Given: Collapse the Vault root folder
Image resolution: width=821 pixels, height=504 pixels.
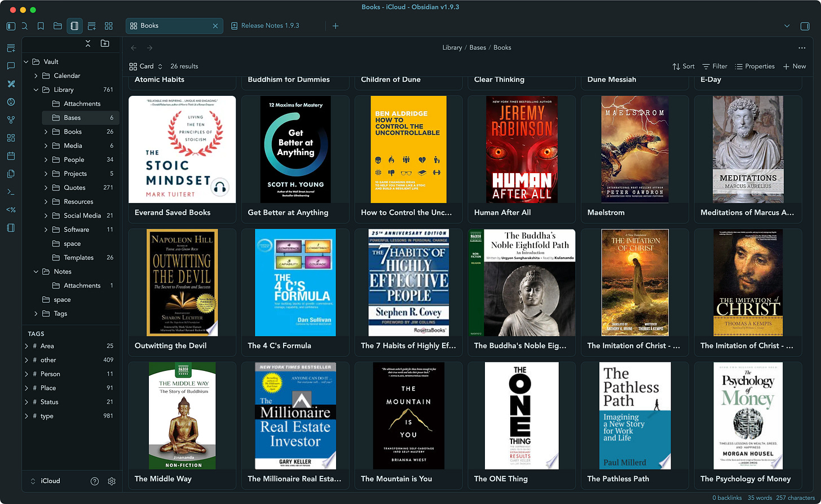Looking at the screenshot, I should click(x=27, y=62).
